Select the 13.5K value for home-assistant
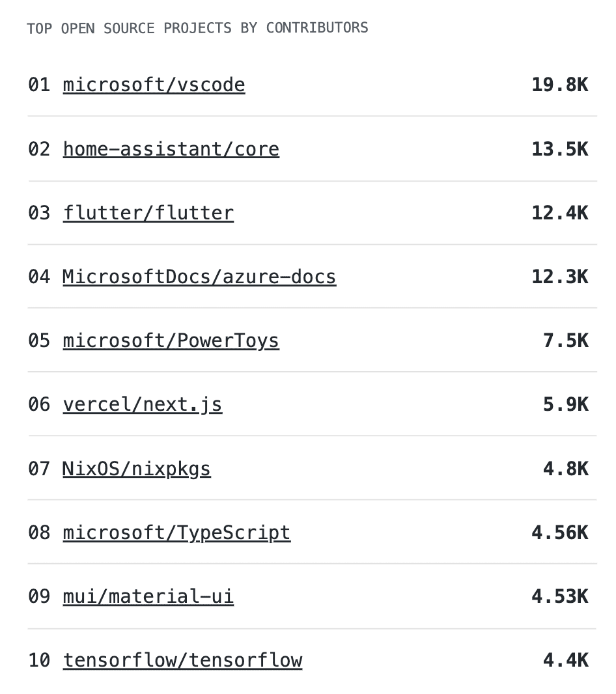This screenshot has width=616, height=694. pyautogui.click(x=559, y=149)
